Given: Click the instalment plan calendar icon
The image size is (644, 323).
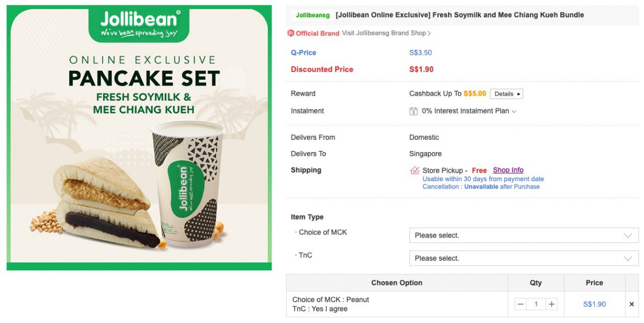Looking at the screenshot, I should pyautogui.click(x=413, y=111).
